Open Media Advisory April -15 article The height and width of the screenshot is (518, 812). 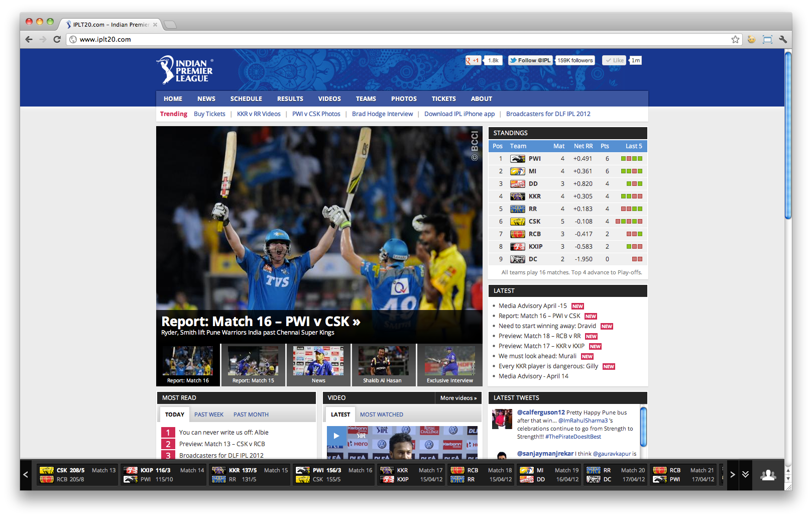pyautogui.click(x=533, y=306)
